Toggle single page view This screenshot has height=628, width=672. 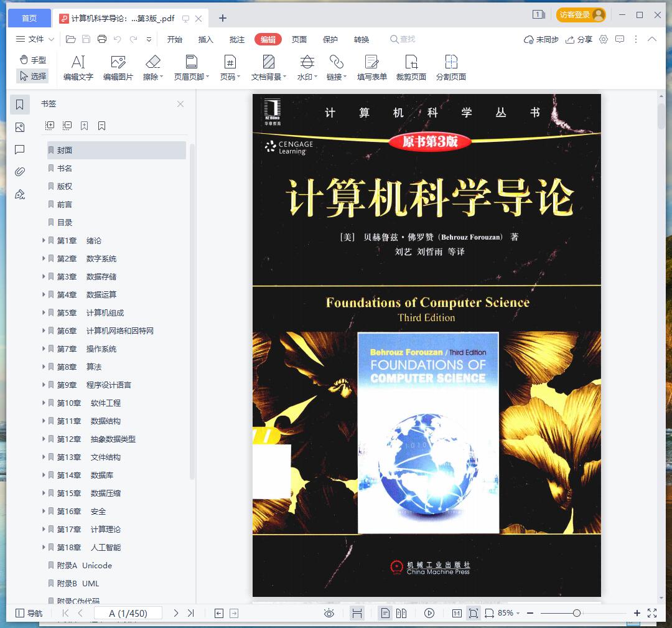(385, 614)
